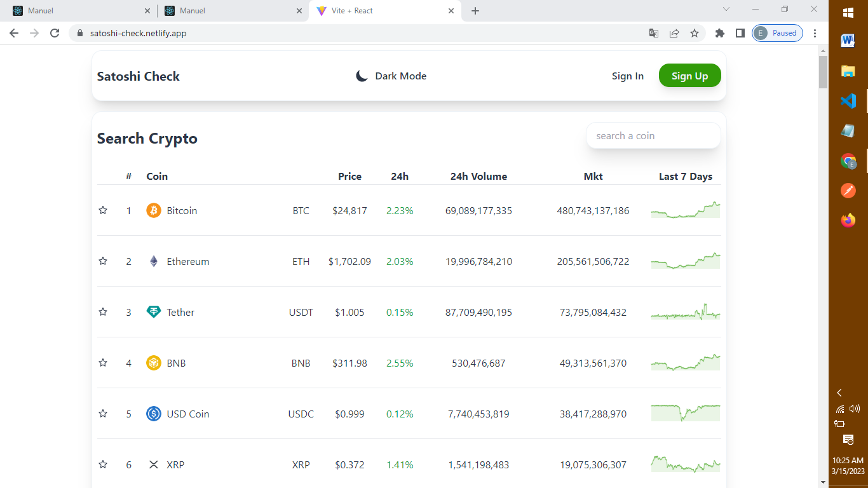Screen dimensions: 868x488
Task: Click the 24h Volume column header
Action: click(478, 177)
